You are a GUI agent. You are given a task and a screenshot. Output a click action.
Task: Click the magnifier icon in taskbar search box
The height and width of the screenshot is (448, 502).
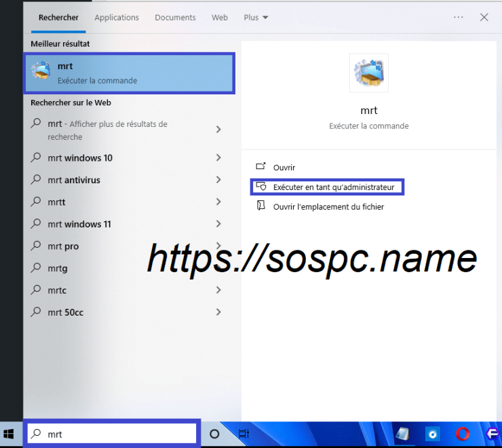pyautogui.click(x=36, y=434)
